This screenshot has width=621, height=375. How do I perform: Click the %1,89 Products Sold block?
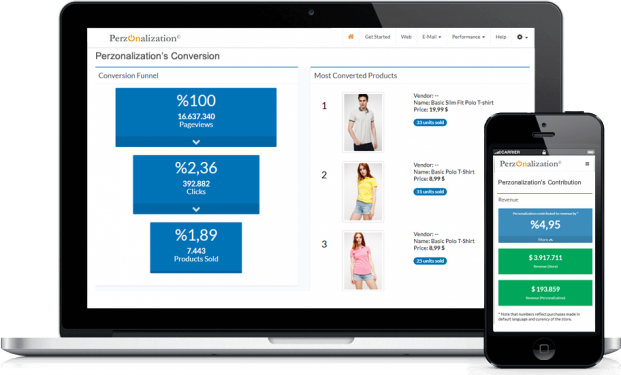(196, 247)
